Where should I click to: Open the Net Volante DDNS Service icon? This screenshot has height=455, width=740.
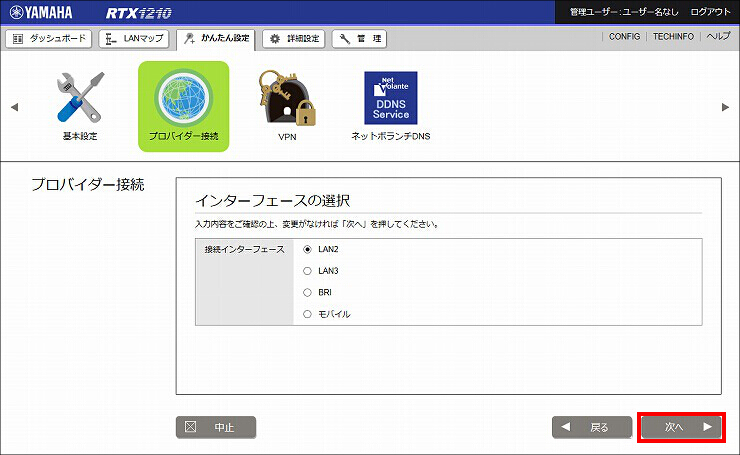coord(391,98)
